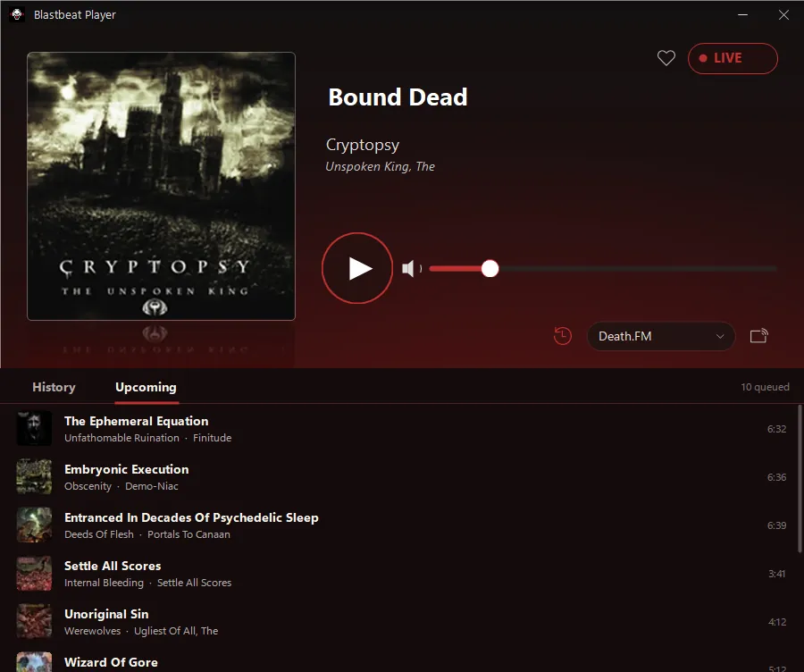804x672 pixels.
Task: Expand the Death.FM station dropdown
Action: (661, 336)
